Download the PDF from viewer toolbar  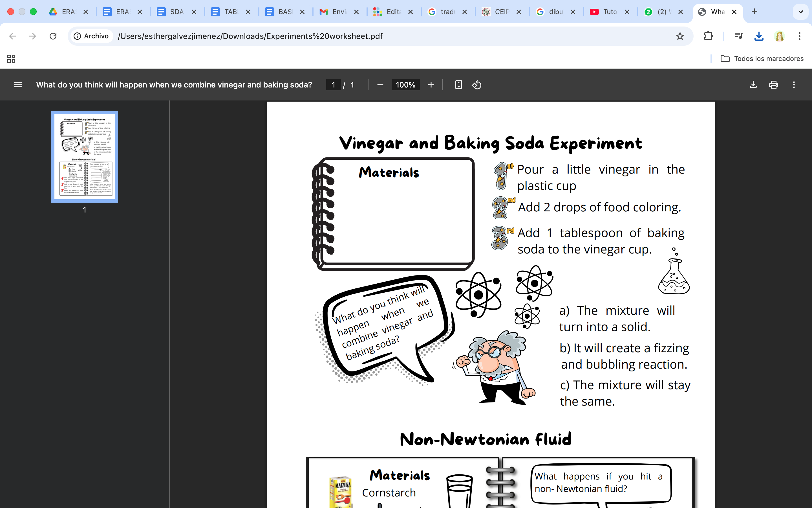pyautogui.click(x=753, y=85)
